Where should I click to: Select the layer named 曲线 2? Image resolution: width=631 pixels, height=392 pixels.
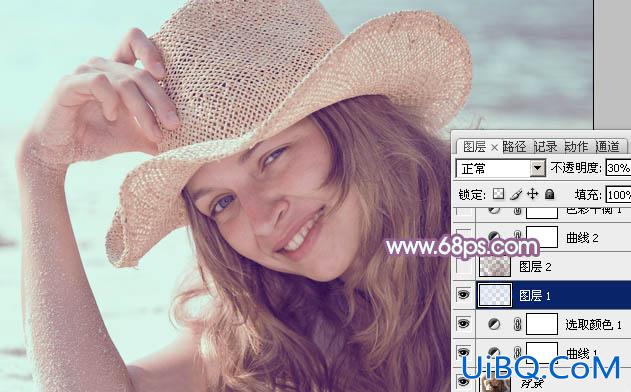pos(582,237)
